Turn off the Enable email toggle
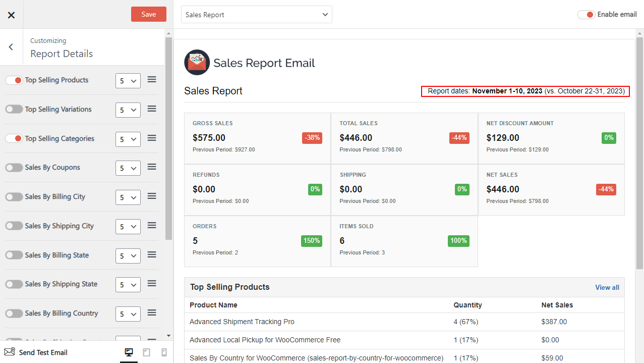The image size is (644, 363). [587, 15]
